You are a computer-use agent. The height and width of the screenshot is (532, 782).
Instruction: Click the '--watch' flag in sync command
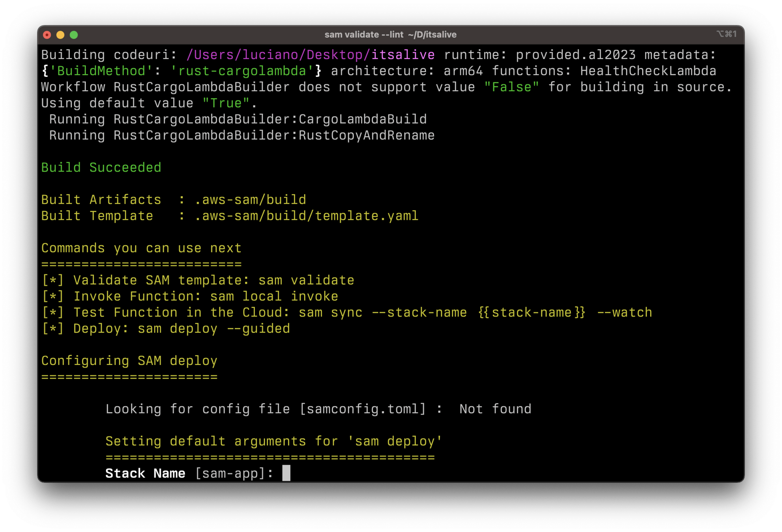point(624,313)
